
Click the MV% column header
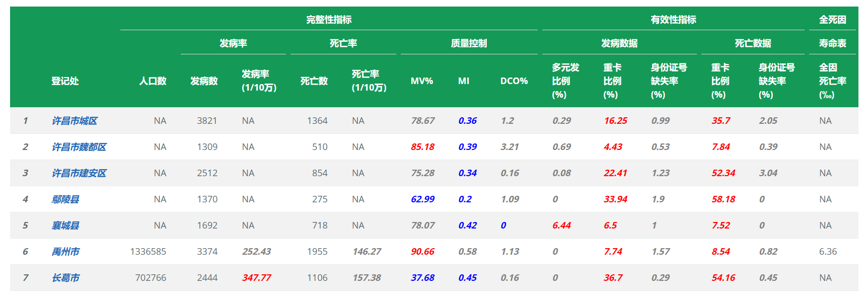click(x=421, y=81)
